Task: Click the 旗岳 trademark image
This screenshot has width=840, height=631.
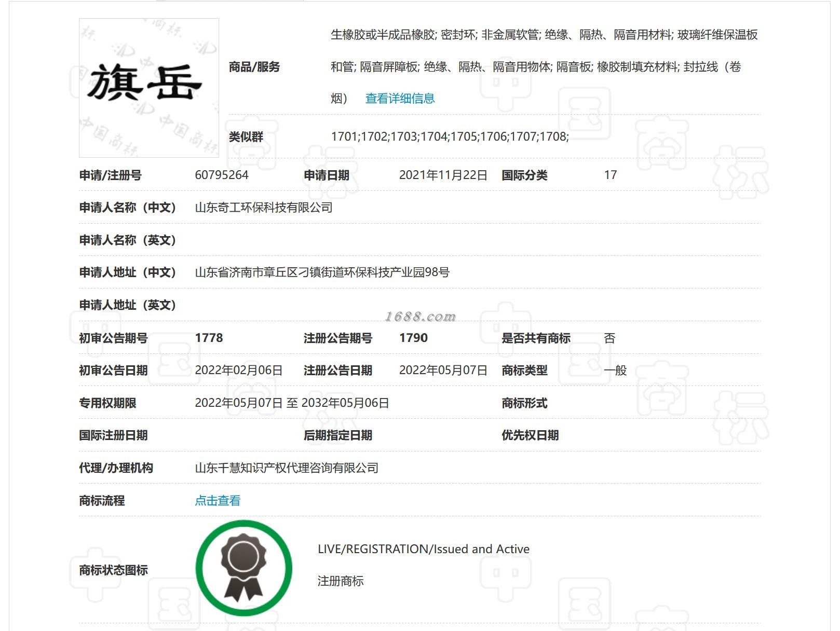Action: click(x=149, y=88)
